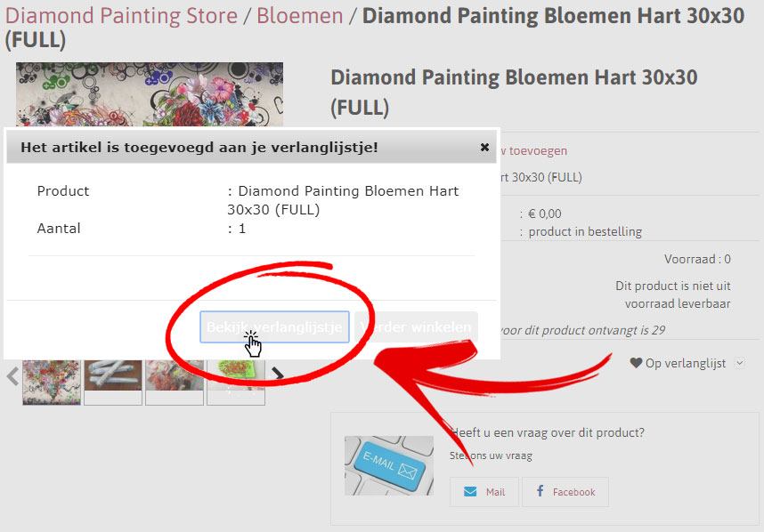Show previous product thumbnails with left arrow
Image resolution: width=764 pixels, height=532 pixels.
click(12, 376)
